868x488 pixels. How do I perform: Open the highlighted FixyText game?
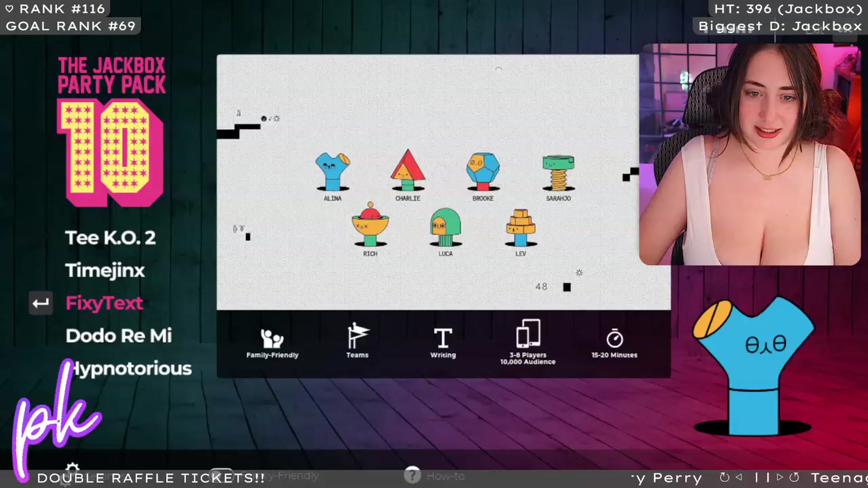click(x=104, y=303)
